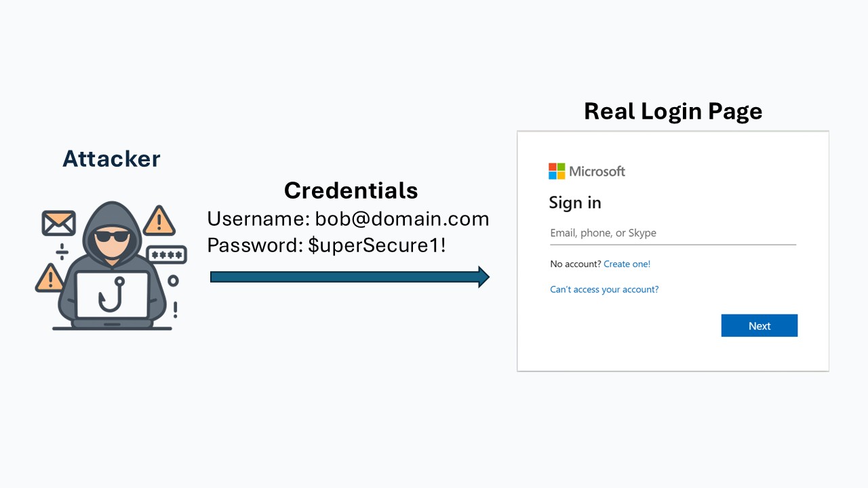This screenshot has width=868, height=488.
Task: Click the Microsoft four-color logo
Action: [557, 171]
